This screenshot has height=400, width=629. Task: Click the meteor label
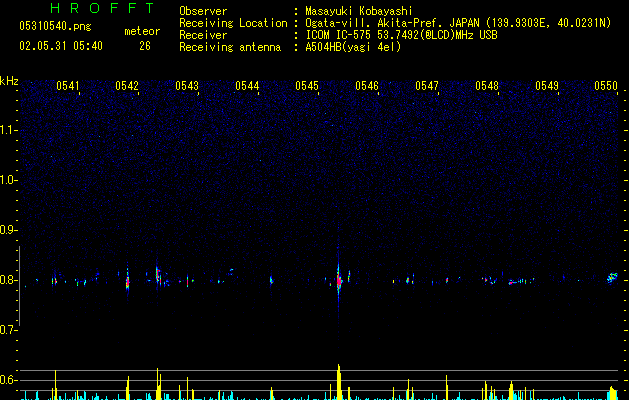coord(142,31)
